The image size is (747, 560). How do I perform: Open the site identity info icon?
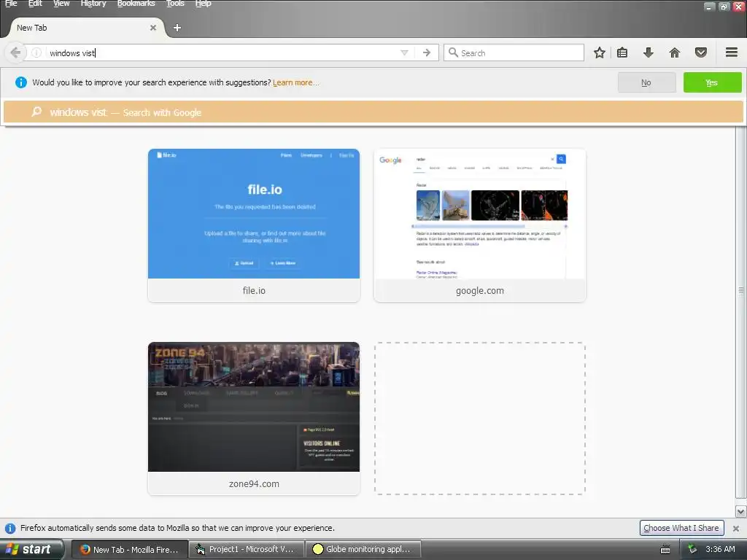[x=36, y=52]
